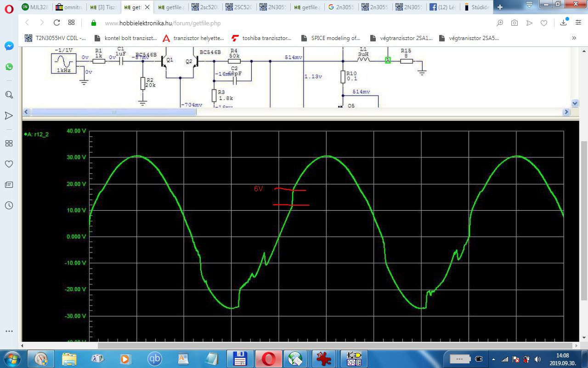
Task: Click the schematic scroll-down arrow
Action: [575, 103]
